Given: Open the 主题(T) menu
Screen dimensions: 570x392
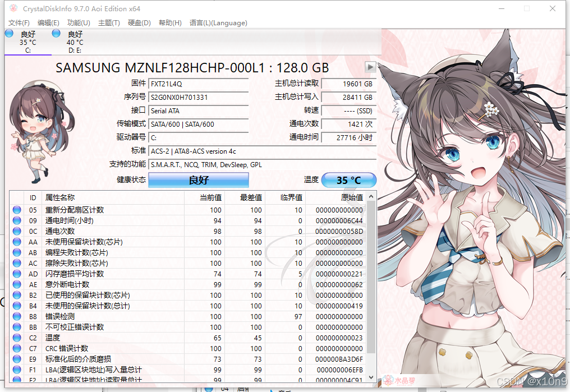Looking at the screenshot, I should click(x=109, y=23).
